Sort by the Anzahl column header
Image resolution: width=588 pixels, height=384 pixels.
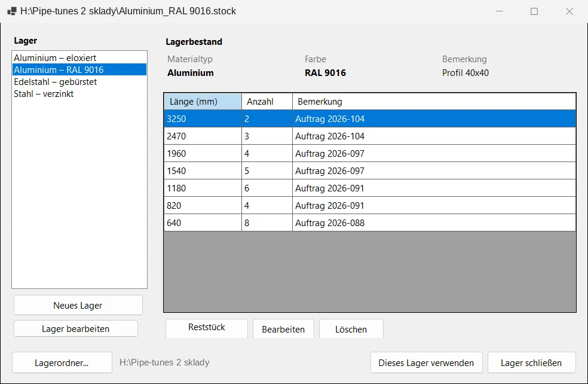point(267,101)
